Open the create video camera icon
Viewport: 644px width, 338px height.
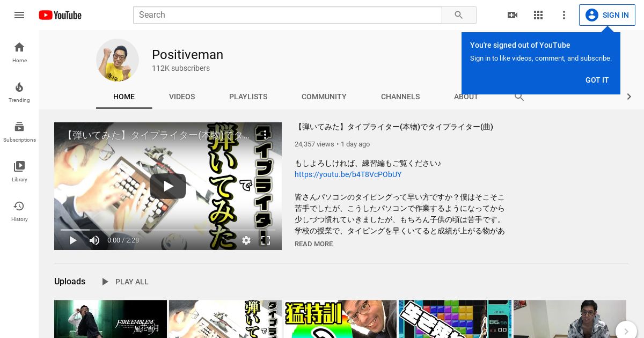[x=513, y=15]
